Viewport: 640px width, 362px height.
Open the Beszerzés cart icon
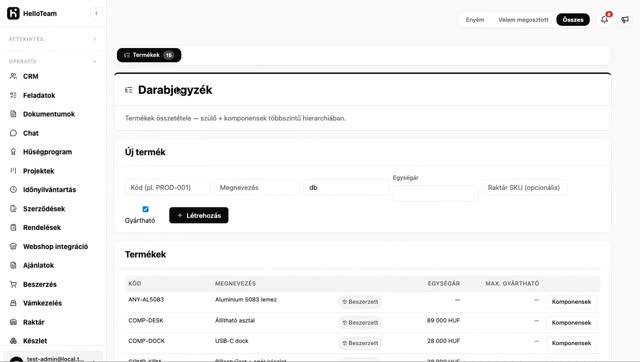[13, 284]
